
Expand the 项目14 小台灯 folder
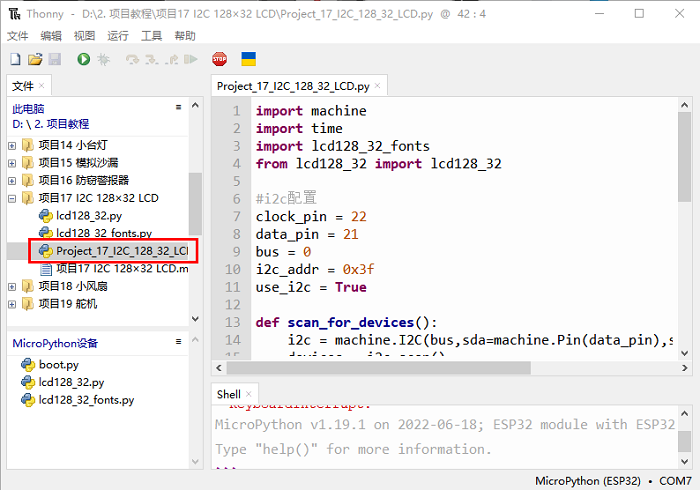(12, 144)
